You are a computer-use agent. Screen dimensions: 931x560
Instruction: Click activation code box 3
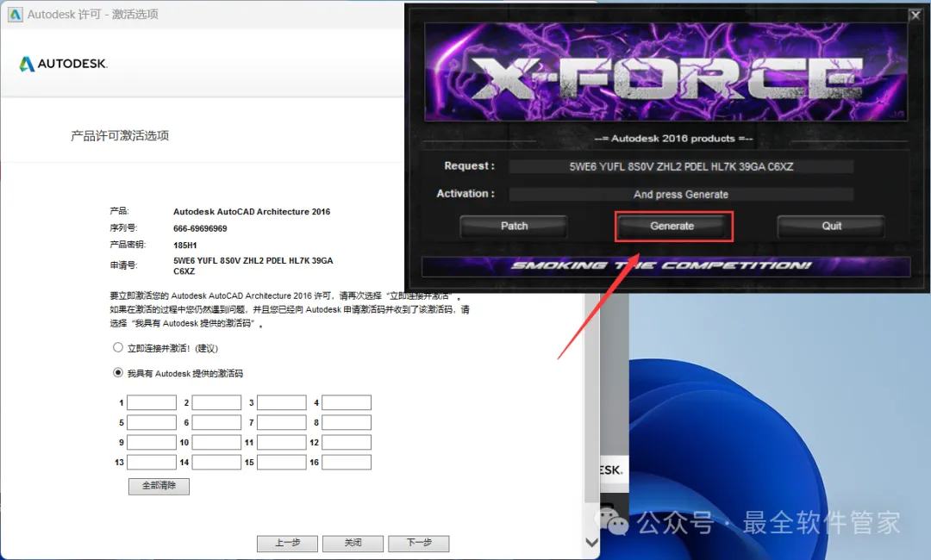click(x=281, y=403)
